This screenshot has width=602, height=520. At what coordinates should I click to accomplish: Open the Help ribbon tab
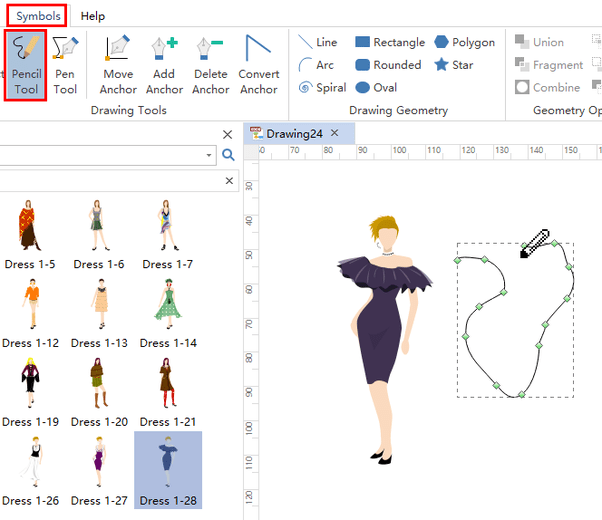click(93, 16)
